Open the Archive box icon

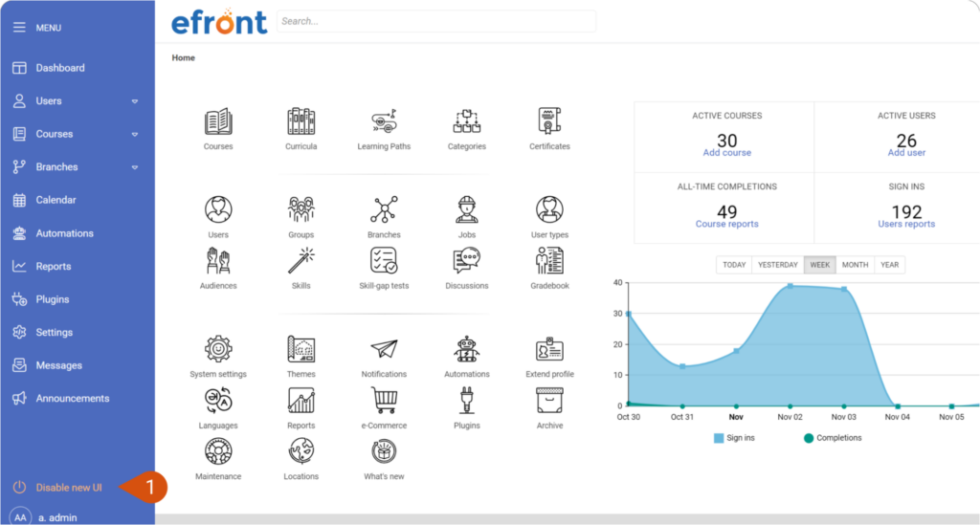(549, 400)
